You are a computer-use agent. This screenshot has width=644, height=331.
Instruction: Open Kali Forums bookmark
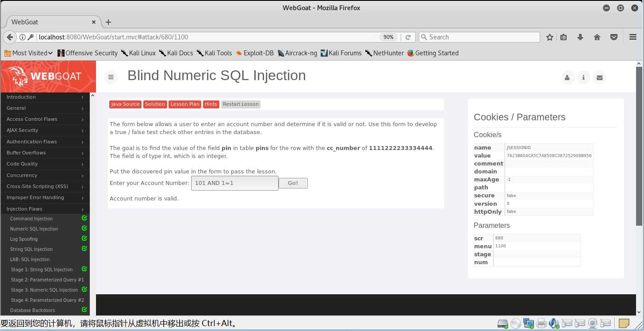tap(341, 53)
